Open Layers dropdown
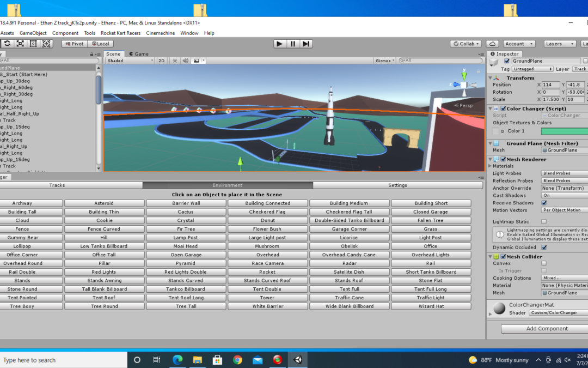This screenshot has width=588, height=368. click(x=560, y=44)
